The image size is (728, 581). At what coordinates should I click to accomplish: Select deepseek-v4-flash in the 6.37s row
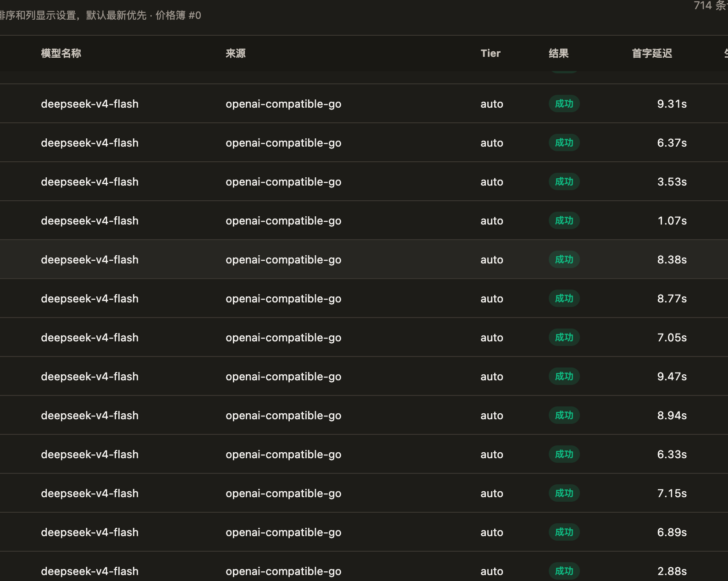[x=90, y=143]
